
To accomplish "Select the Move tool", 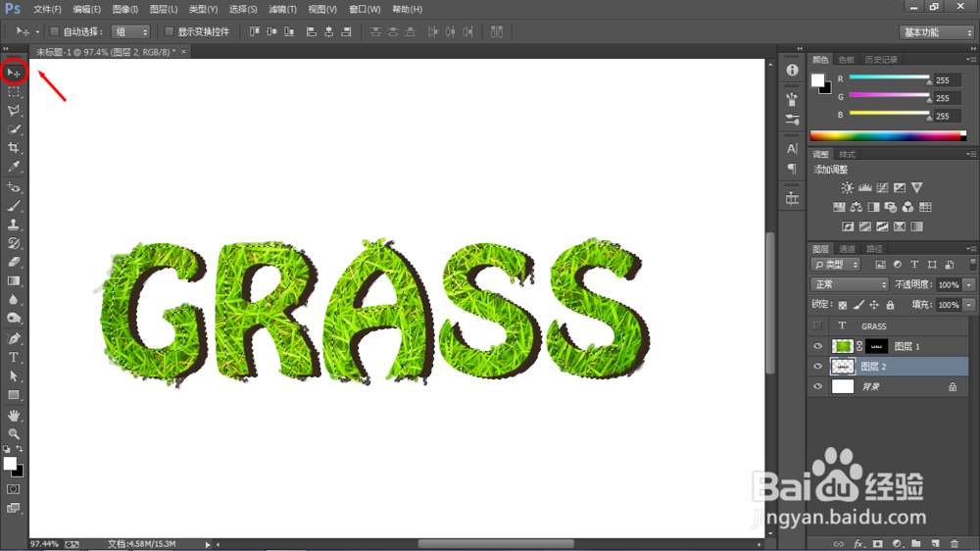I will pyautogui.click(x=14, y=73).
